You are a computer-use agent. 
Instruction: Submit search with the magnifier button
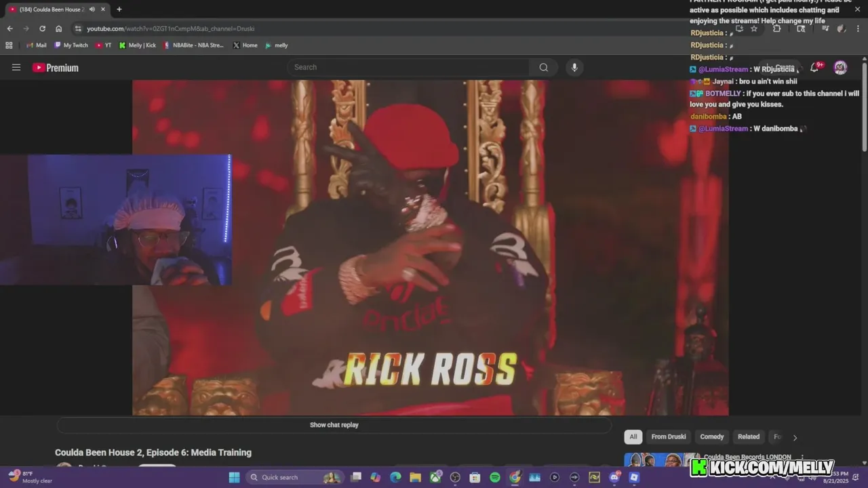[543, 67]
